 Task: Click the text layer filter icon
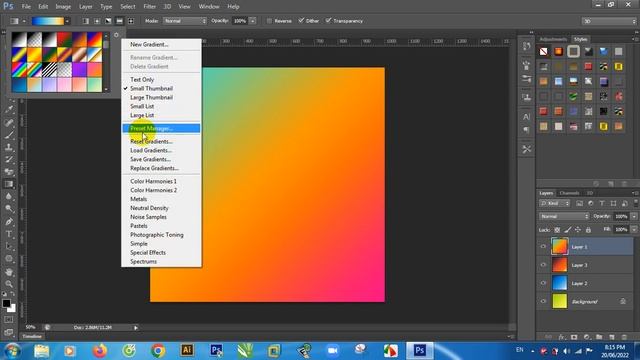click(602, 203)
